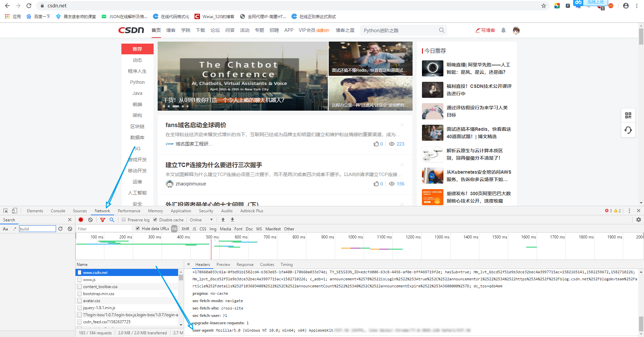644x337 pixels.
Task: Import HAR file with upload arrow icon
Action: [x=223, y=220]
